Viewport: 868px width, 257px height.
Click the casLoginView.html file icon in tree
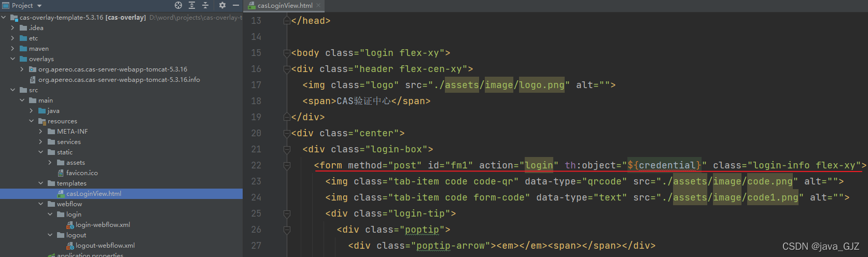coord(61,194)
